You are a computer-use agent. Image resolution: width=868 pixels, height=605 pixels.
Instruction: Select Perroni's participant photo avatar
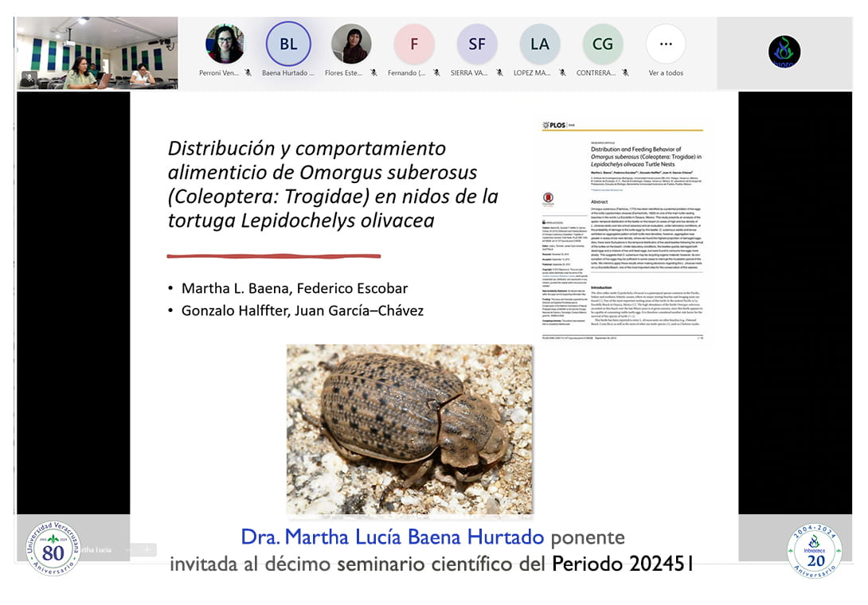(225, 44)
